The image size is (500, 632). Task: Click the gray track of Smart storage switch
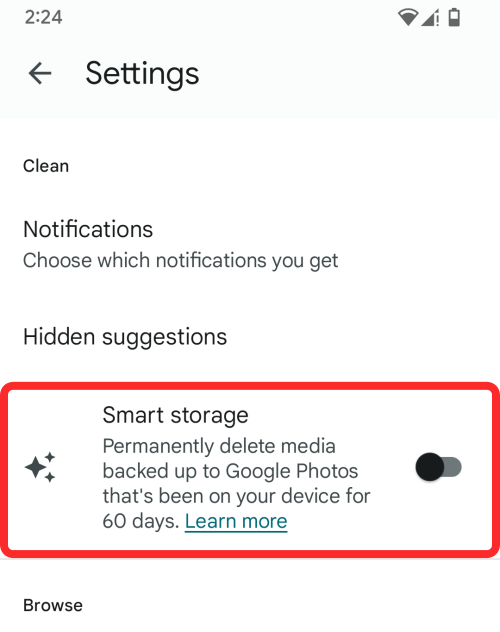pyautogui.click(x=452, y=467)
